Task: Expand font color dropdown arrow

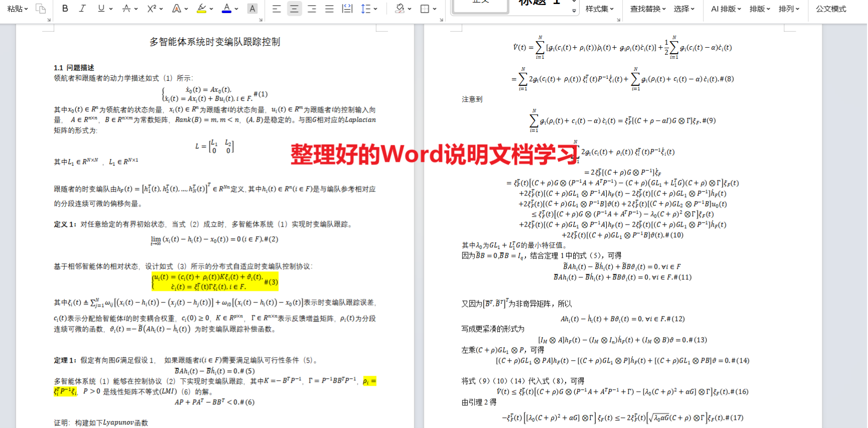Action: pyautogui.click(x=236, y=9)
